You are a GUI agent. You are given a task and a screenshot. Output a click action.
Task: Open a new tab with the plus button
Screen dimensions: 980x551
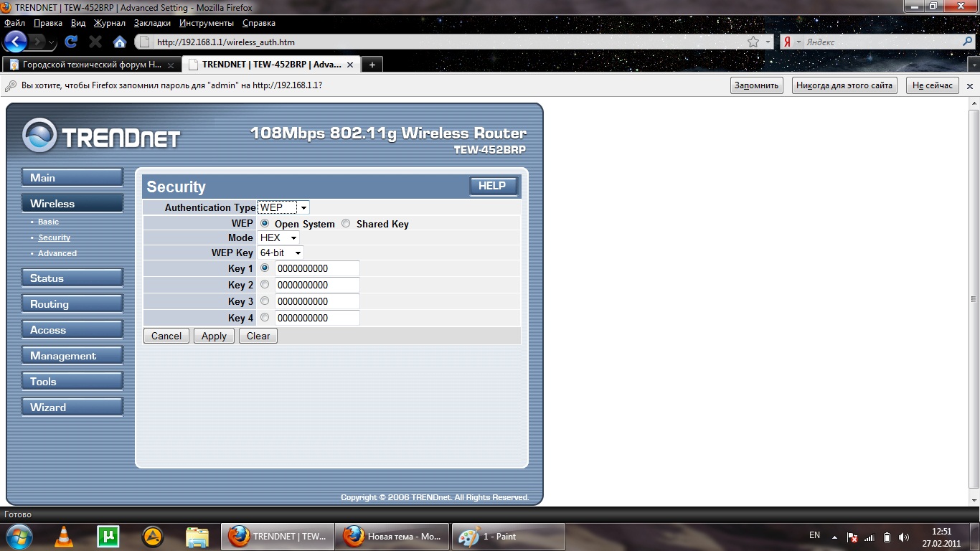coord(372,65)
